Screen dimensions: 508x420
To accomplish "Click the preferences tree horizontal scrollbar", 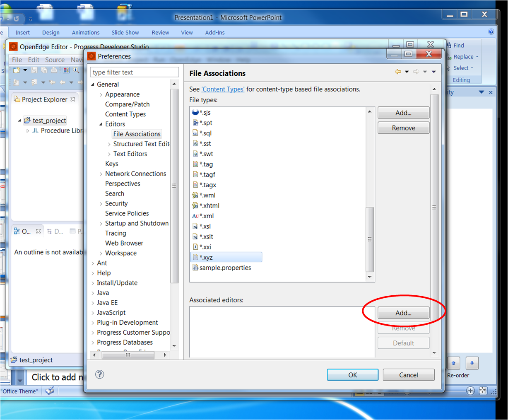I will (x=128, y=355).
